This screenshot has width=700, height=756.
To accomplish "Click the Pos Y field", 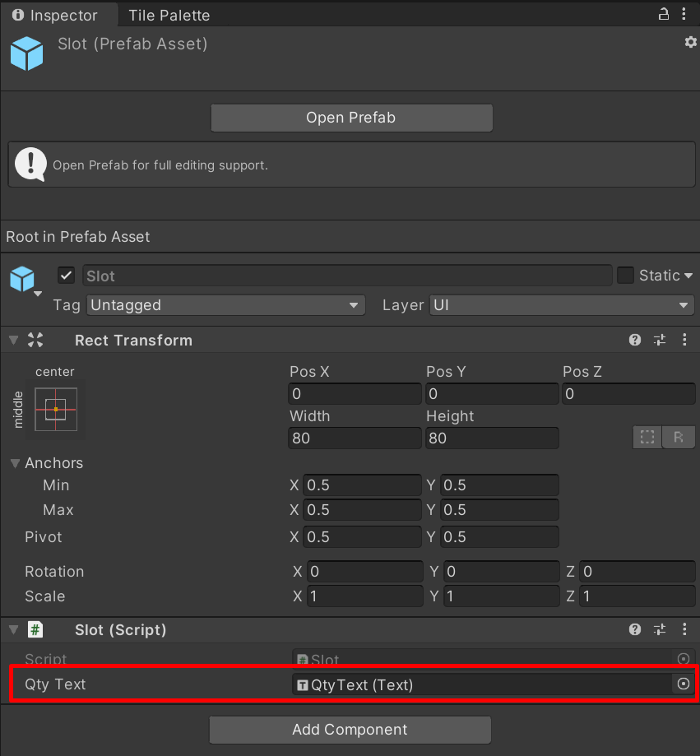I will (492, 394).
